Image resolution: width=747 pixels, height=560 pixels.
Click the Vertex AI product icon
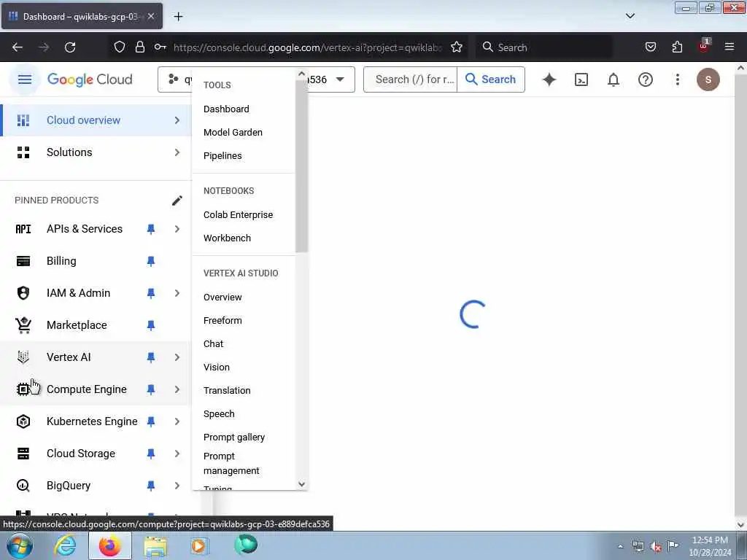coord(23,357)
